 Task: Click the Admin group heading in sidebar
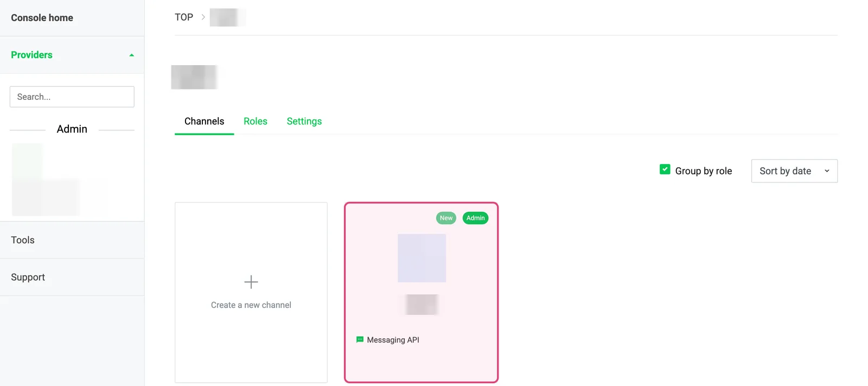(x=72, y=129)
